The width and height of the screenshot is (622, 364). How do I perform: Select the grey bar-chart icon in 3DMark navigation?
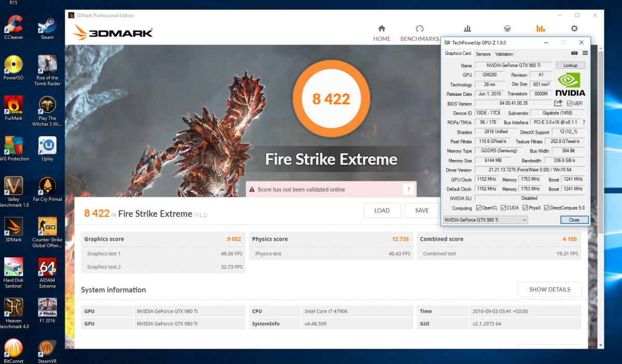(467, 28)
